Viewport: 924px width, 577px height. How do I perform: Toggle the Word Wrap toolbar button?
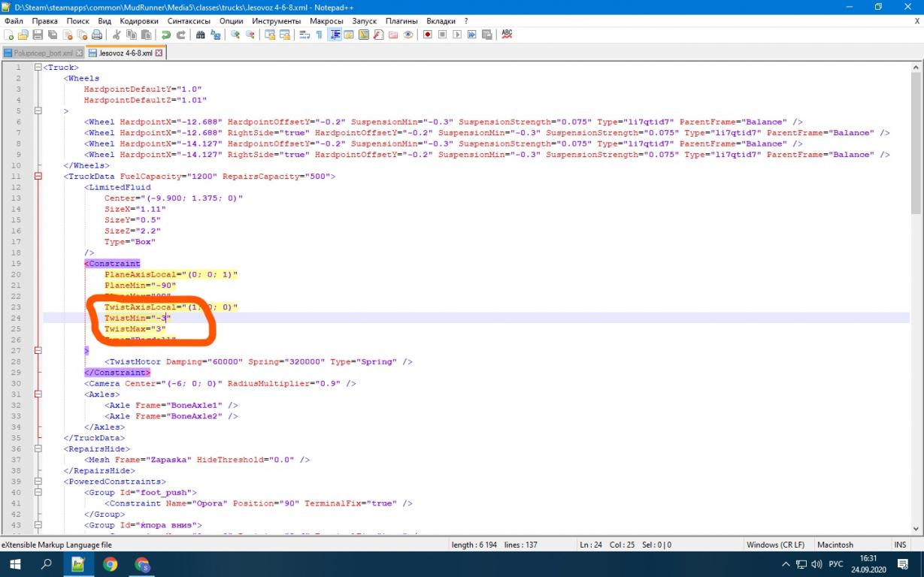pyautogui.click(x=304, y=35)
